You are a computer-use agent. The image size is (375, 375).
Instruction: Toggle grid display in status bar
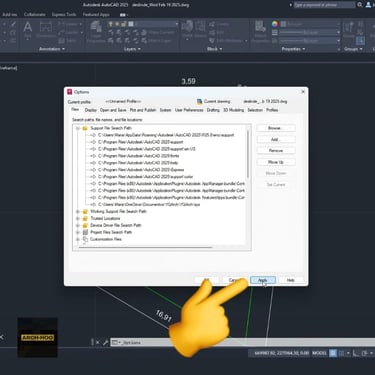click(x=333, y=353)
